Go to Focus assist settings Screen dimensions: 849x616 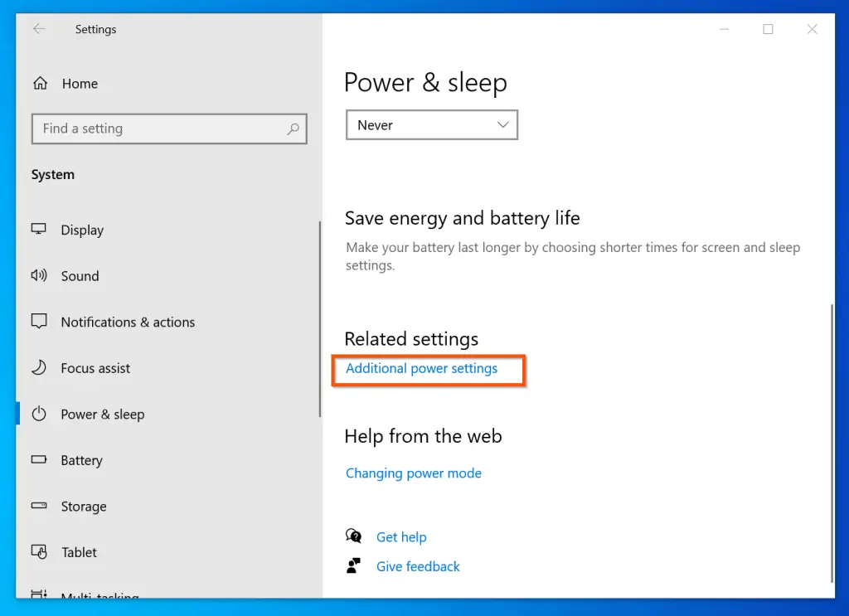coord(95,368)
